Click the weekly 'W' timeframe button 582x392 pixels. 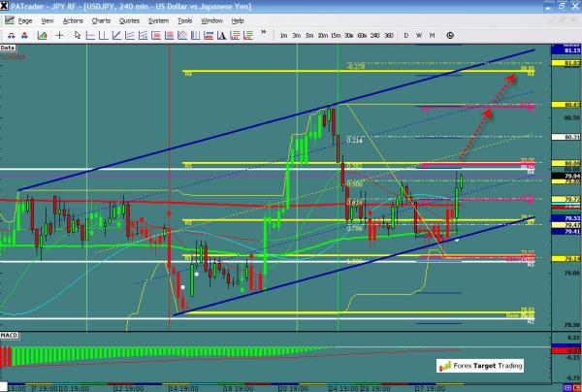[x=419, y=34]
